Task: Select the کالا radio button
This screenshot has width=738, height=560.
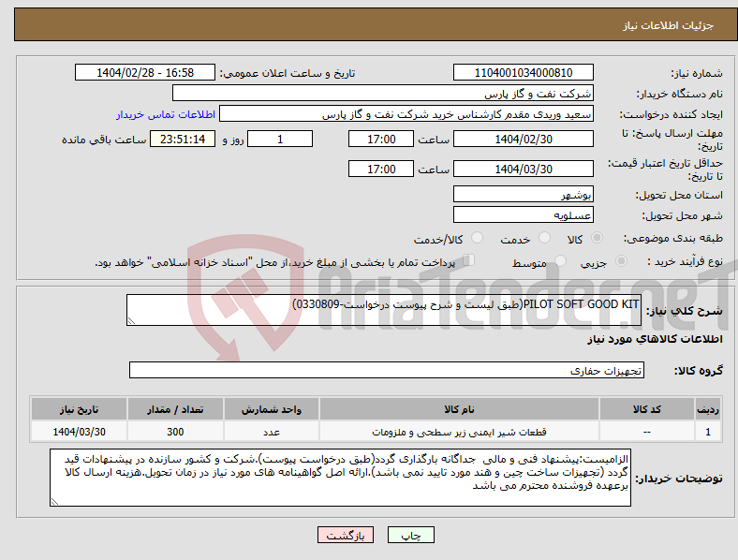Action: [597, 238]
